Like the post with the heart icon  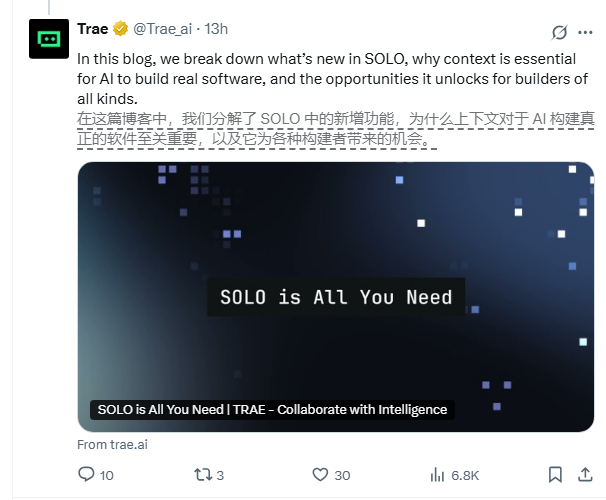pos(320,474)
